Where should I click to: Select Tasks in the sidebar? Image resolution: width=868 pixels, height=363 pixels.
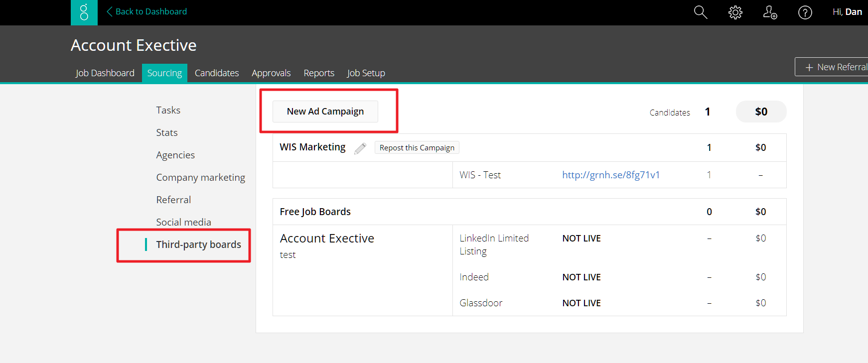(x=168, y=110)
